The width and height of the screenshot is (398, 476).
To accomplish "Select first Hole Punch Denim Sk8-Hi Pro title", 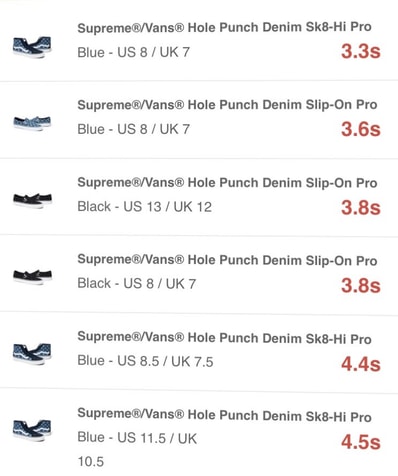I will click(x=224, y=27).
